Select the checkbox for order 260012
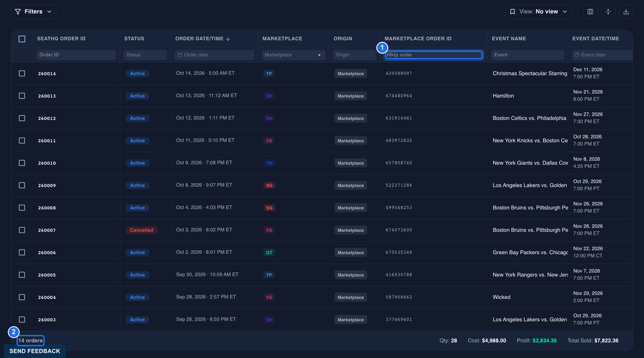 pos(22,118)
